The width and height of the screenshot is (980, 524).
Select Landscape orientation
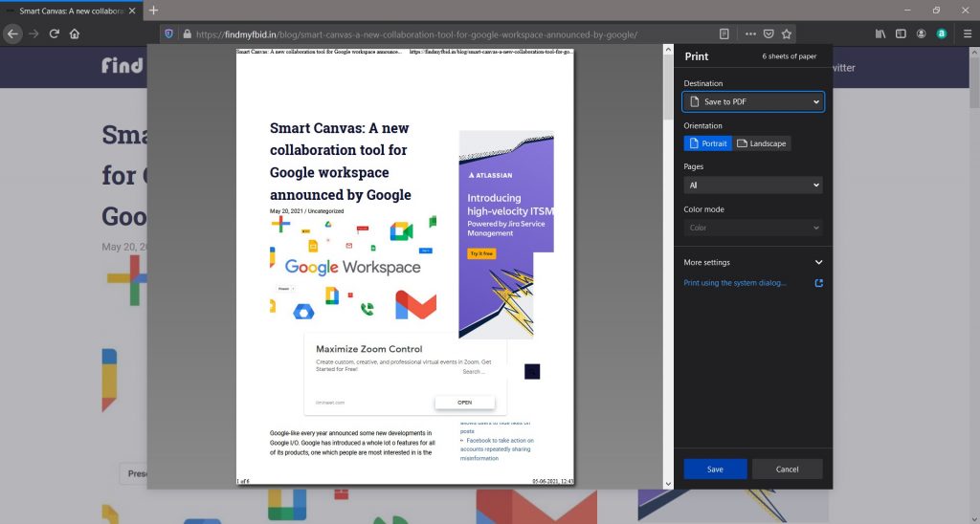click(x=761, y=143)
